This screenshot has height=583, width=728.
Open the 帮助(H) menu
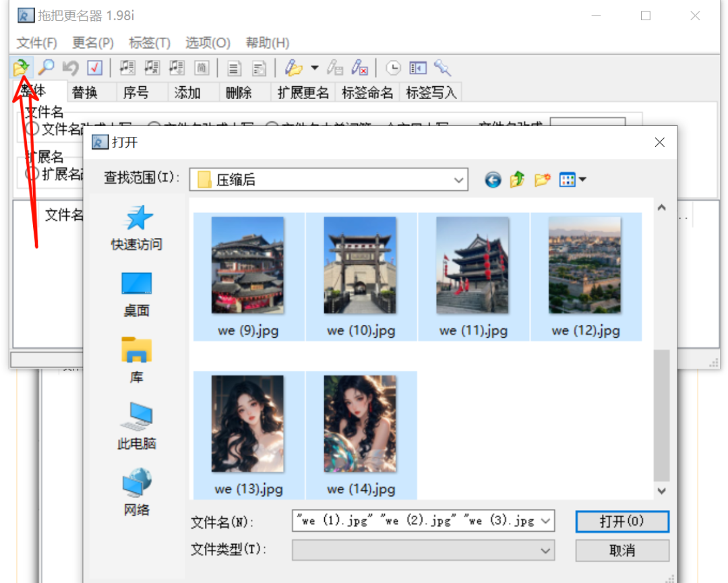268,42
